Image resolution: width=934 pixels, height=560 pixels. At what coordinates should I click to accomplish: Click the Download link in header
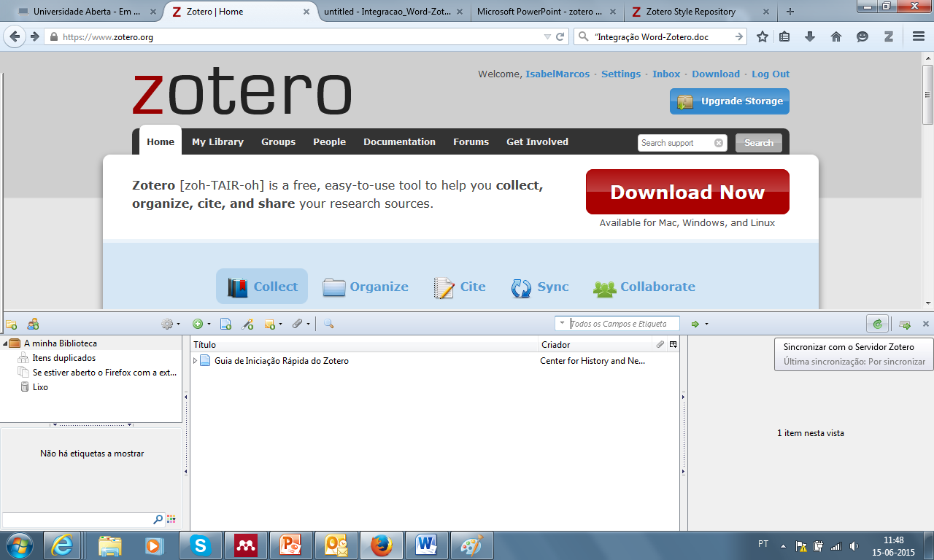coord(716,74)
